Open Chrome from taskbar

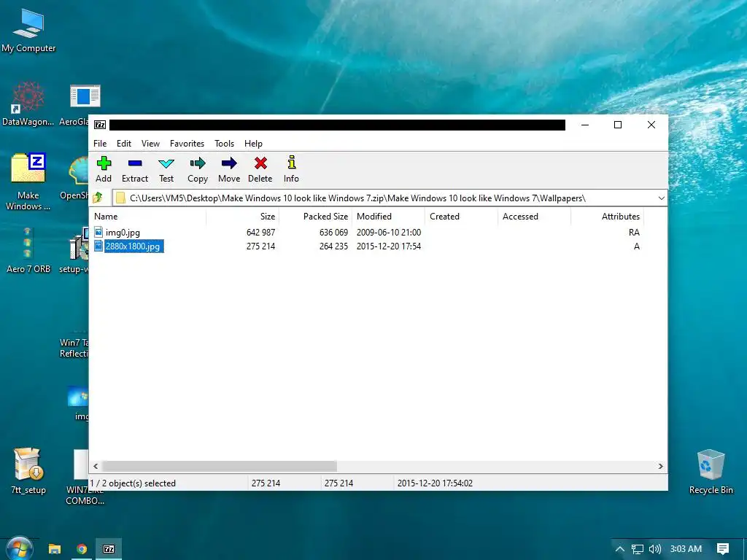coord(82,549)
